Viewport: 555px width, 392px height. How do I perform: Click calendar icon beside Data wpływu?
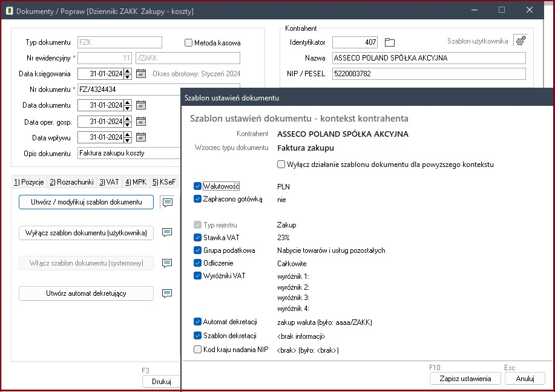141,137
